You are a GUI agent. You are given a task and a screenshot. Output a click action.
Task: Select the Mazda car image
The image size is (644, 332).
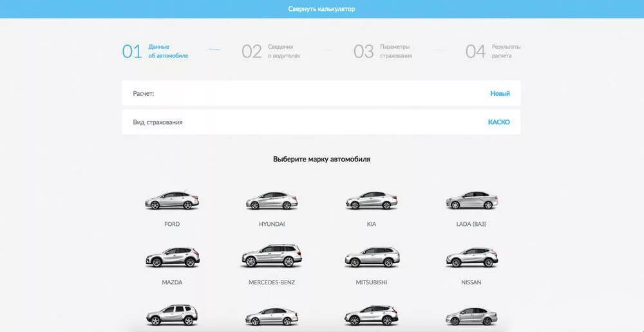click(x=172, y=257)
